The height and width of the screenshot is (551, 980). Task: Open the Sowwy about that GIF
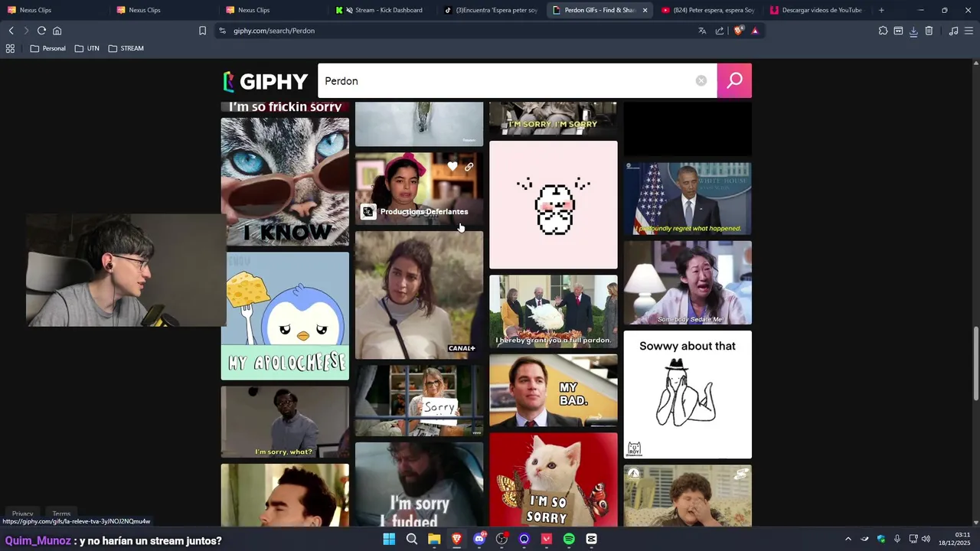pos(688,394)
